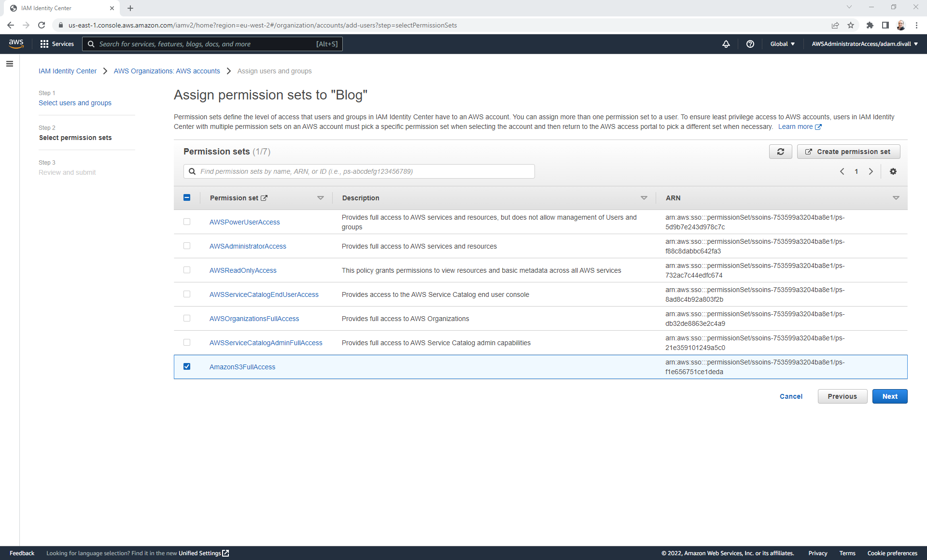Reload the page with browser refresh icon
This screenshot has width=927, height=560.
coord(42,25)
